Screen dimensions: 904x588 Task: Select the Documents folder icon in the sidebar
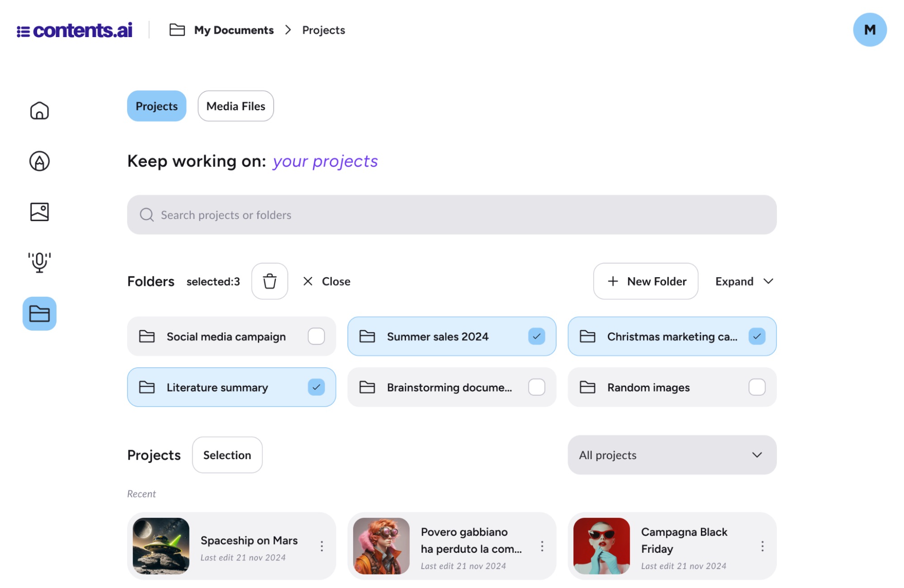(39, 313)
